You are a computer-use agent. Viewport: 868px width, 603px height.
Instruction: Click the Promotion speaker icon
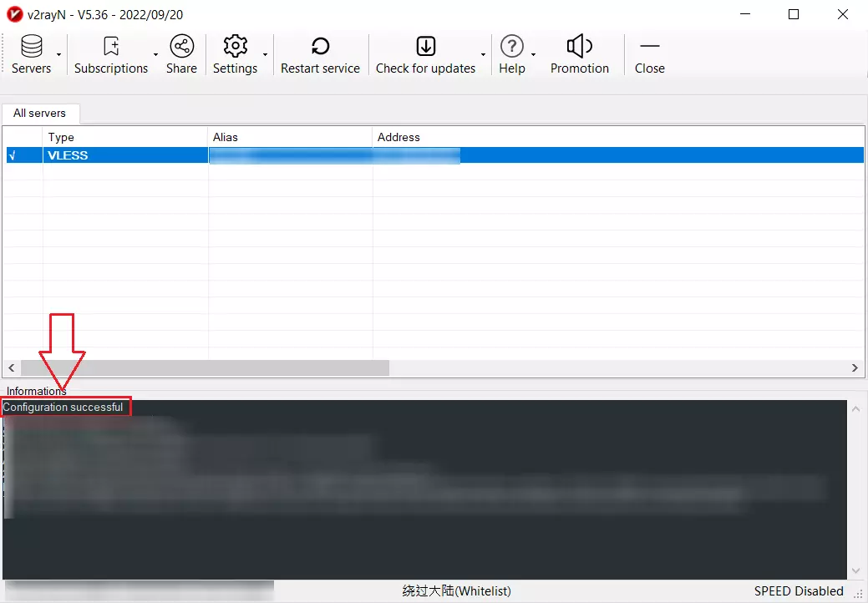pos(579,47)
